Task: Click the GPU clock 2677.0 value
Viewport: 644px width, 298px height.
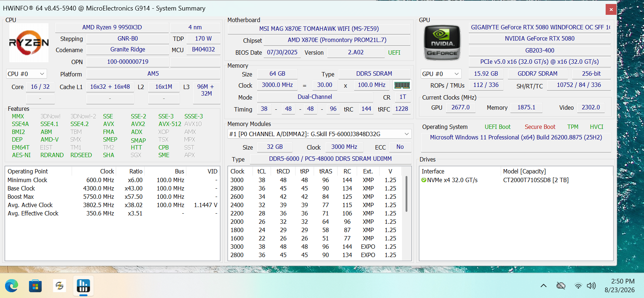Action: (x=461, y=108)
